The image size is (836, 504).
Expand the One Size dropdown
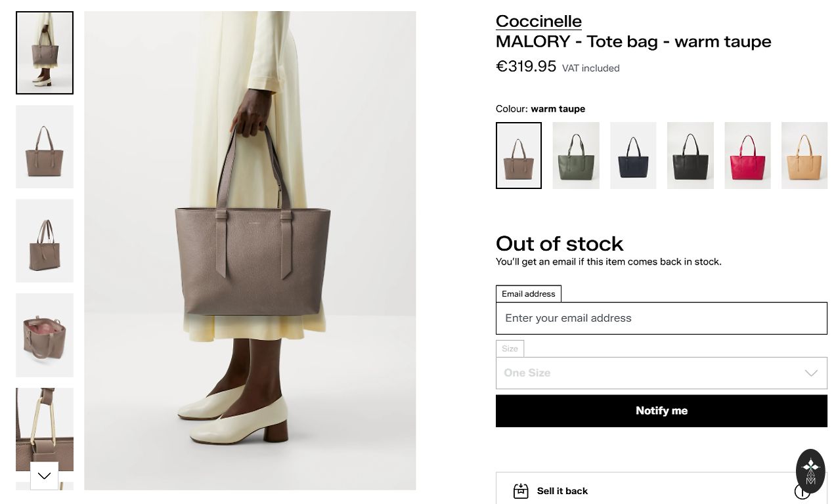coord(661,373)
